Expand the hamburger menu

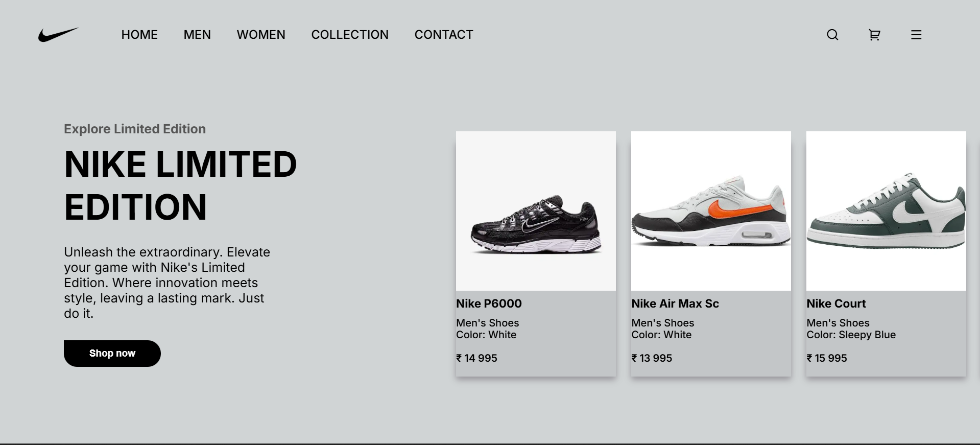pyautogui.click(x=916, y=35)
